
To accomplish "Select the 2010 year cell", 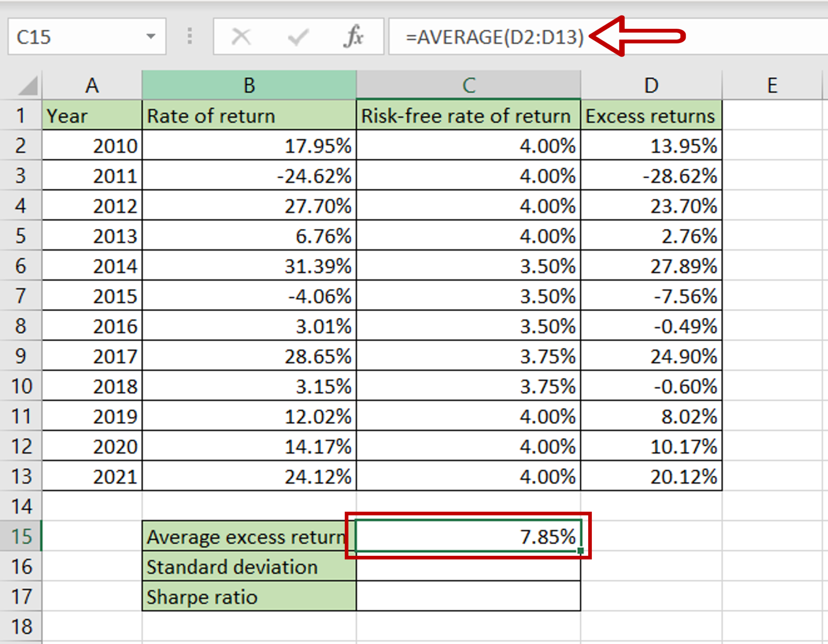I will [x=92, y=146].
